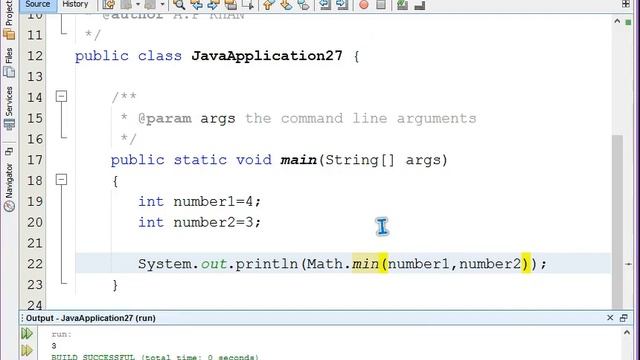Click line number 19 in the gutter
Screen dimensions: 640x360
point(35,201)
